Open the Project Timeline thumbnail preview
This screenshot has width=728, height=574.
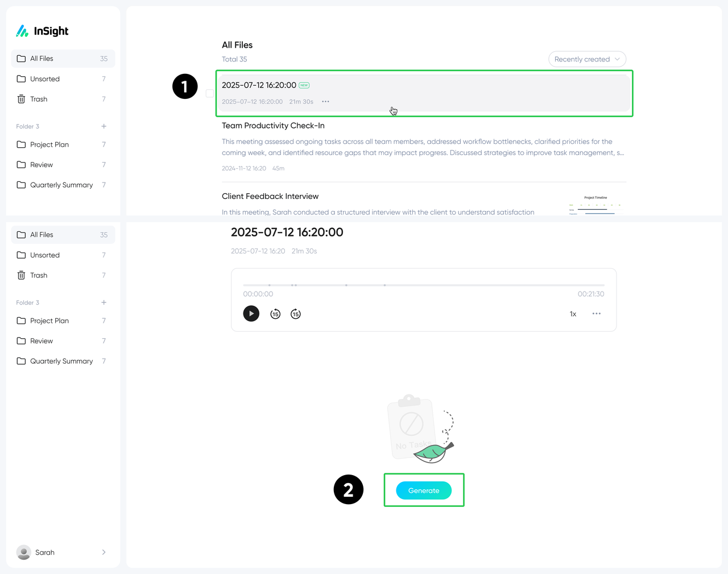(595, 206)
